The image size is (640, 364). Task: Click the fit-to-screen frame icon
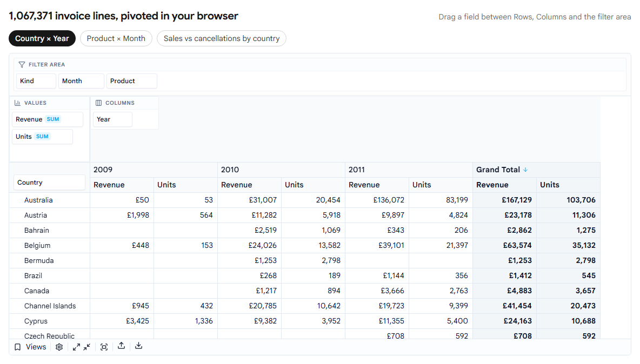(104, 347)
